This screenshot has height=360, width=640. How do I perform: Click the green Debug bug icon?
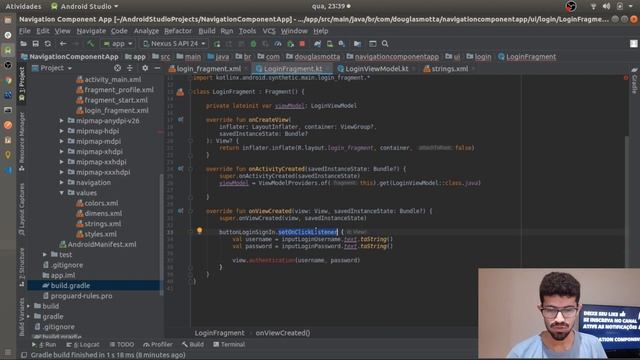click(253, 44)
